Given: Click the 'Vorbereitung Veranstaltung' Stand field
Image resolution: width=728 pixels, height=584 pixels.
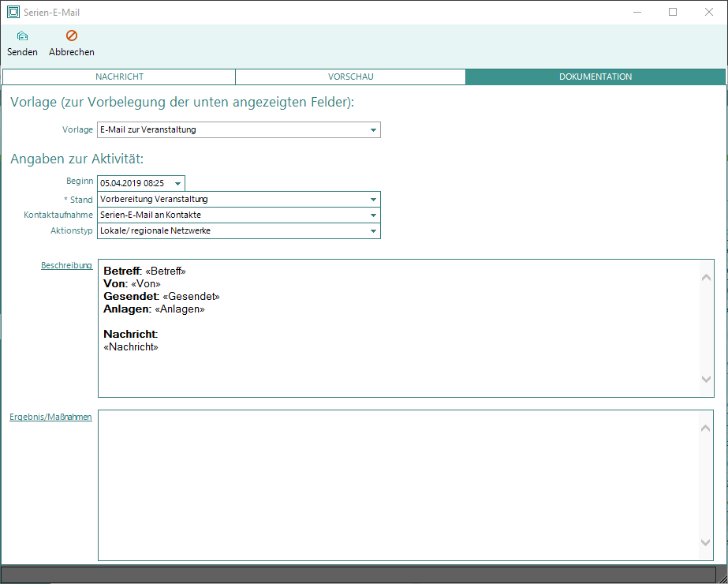Looking at the screenshot, I should click(239, 200).
